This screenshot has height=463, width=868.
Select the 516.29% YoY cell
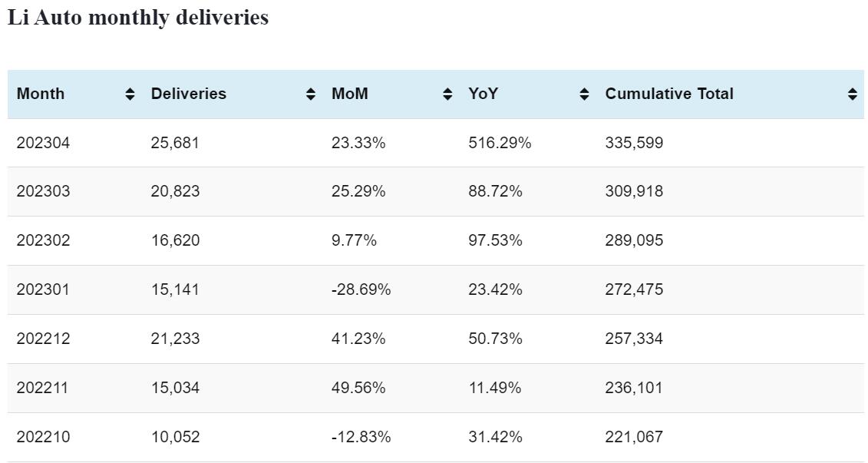[x=500, y=143]
